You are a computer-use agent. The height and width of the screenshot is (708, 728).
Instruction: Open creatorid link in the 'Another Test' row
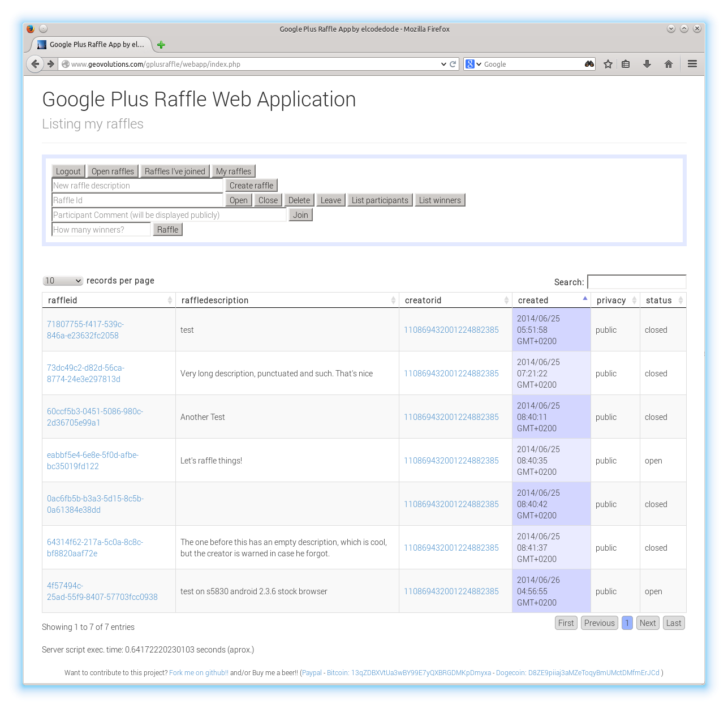pos(451,417)
